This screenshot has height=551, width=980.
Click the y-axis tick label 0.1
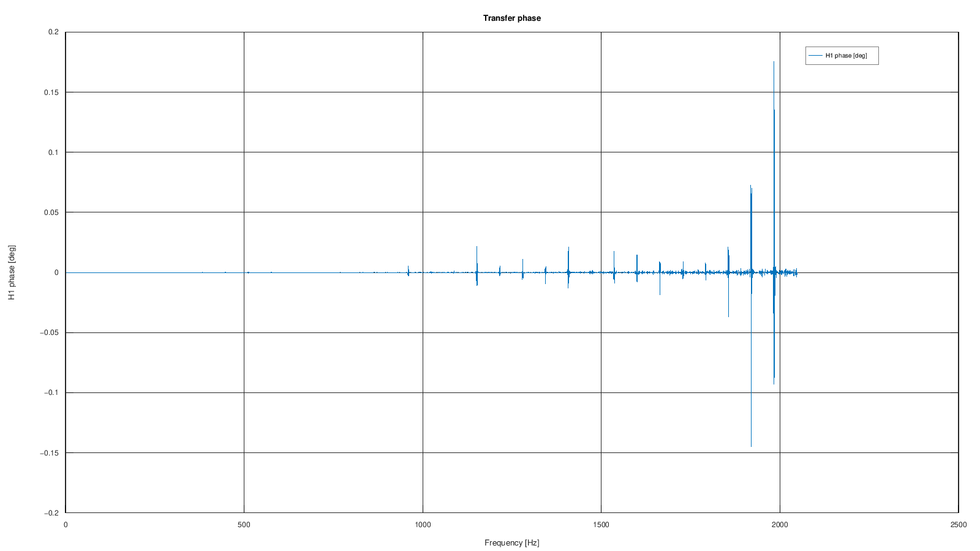tap(53, 152)
